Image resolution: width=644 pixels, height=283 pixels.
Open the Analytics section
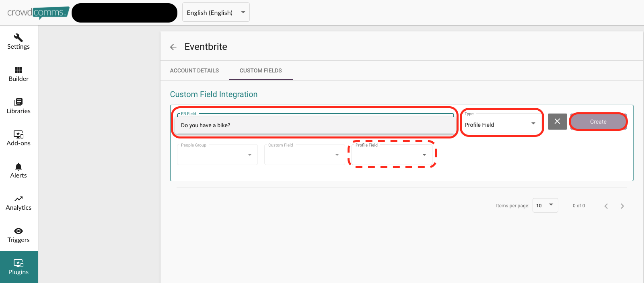19,203
